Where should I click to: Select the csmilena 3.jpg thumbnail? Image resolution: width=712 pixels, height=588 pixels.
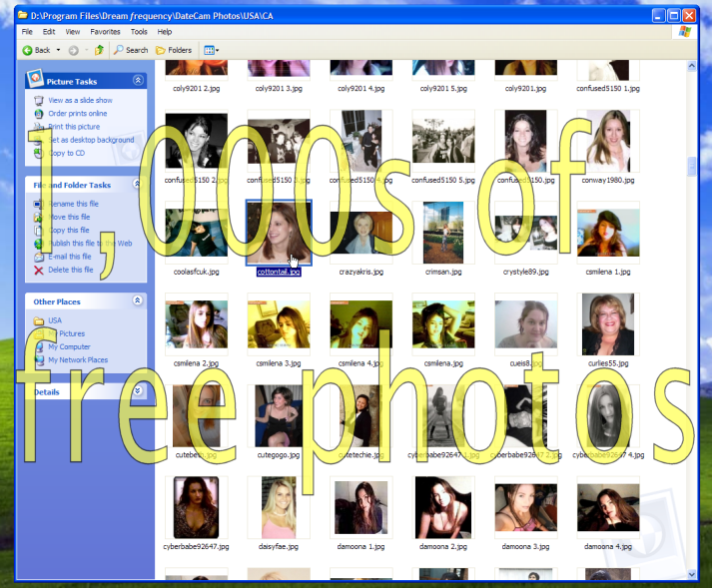point(279,324)
